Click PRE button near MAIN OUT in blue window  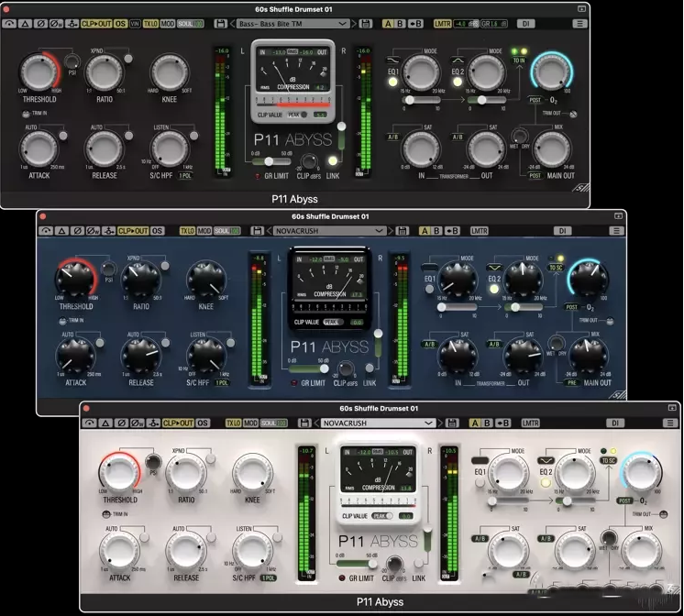click(x=572, y=382)
